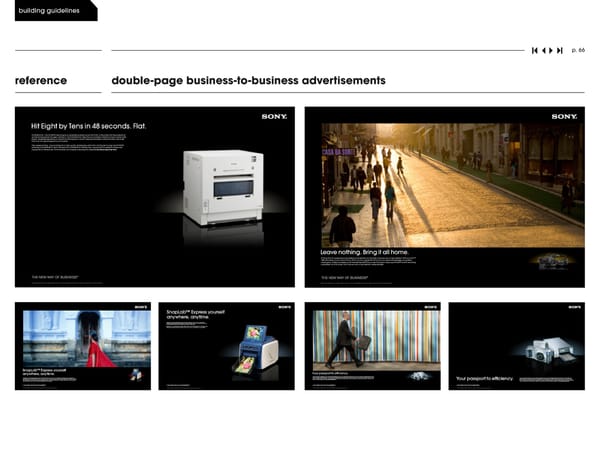The image size is (600, 455).
Task: Open the sunlit street ad image
Action: click(444, 197)
